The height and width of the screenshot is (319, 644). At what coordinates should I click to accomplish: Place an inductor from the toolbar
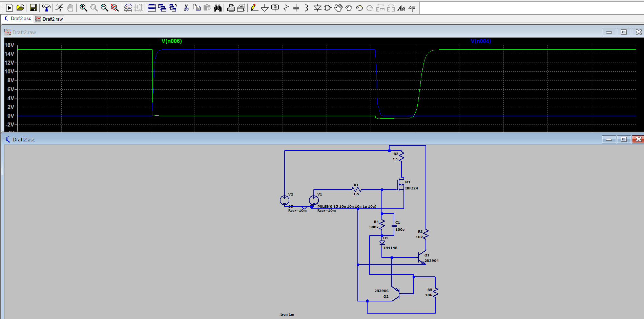pyautogui.click(x=307, y=8)
